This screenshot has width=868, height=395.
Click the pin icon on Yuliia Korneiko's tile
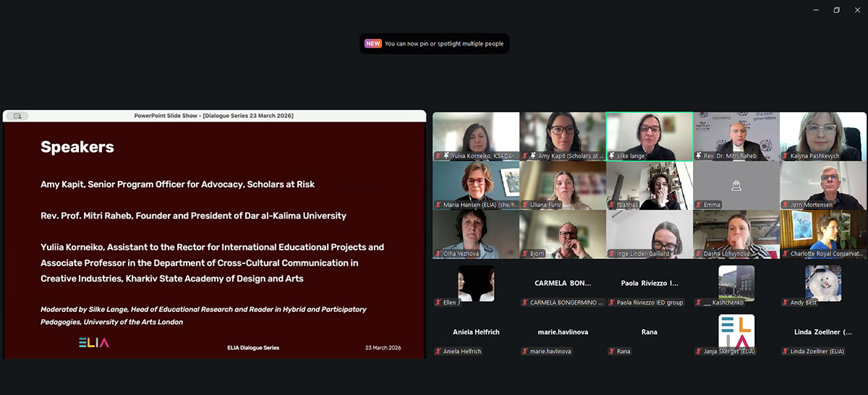pyautogui.click(x=446, y=156)
